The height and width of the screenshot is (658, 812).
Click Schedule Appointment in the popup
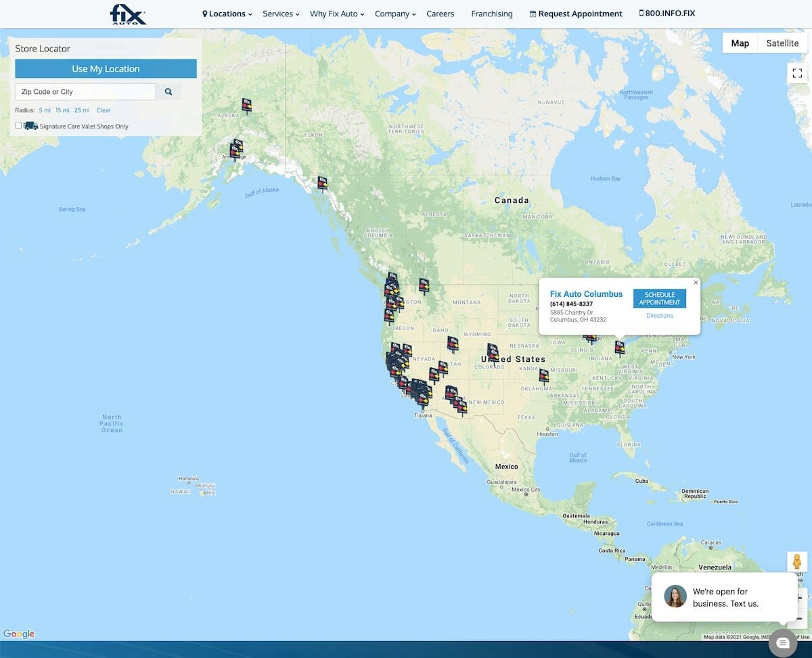pos(659,299)
